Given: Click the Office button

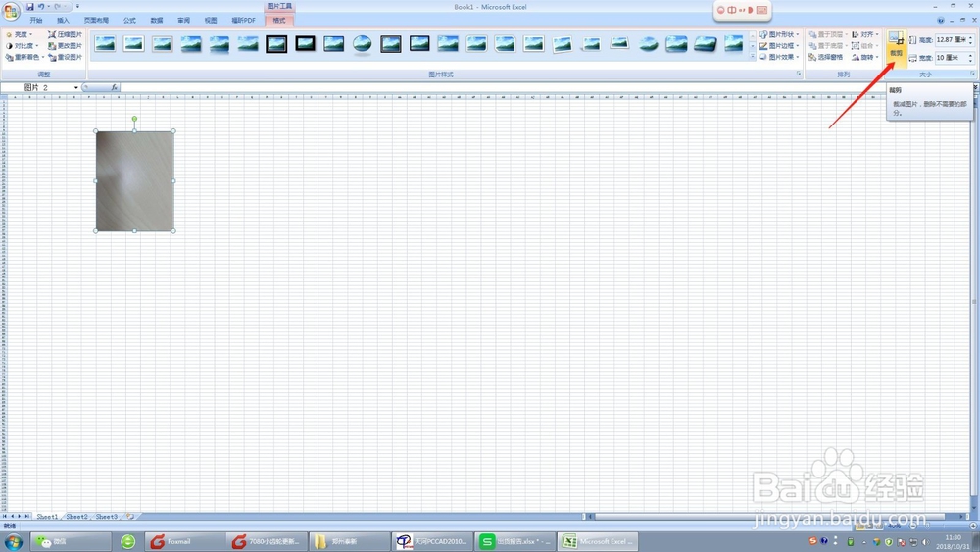Looking at the screenshot, I should point(11,11).
